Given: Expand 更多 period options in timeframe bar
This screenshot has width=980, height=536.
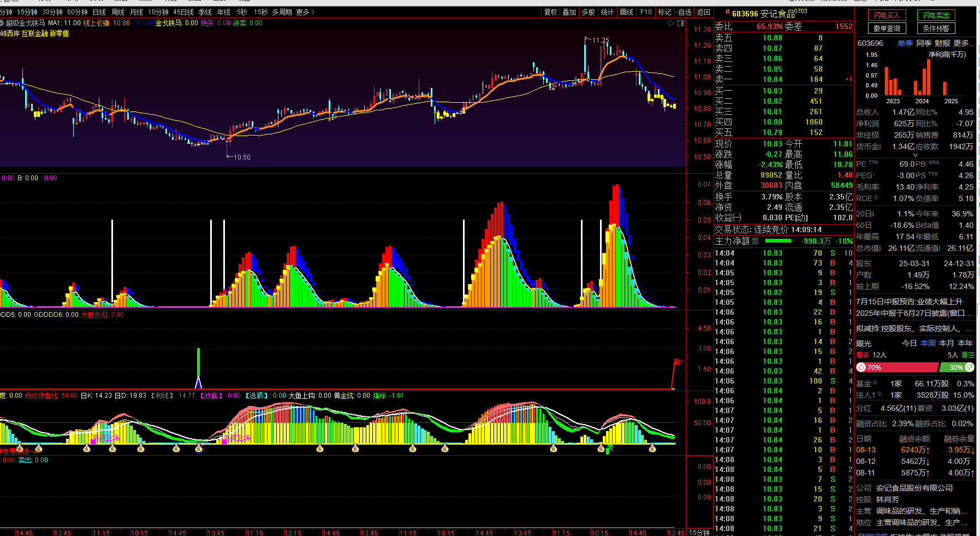Looking at the screenshot, I should (306, 12).
